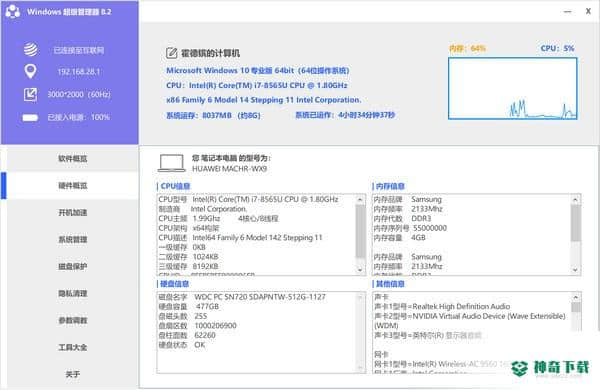The image size is (600, 390).
Task: Click the 内存序列号 55000000 row
Action: click(x=410, y=228)
